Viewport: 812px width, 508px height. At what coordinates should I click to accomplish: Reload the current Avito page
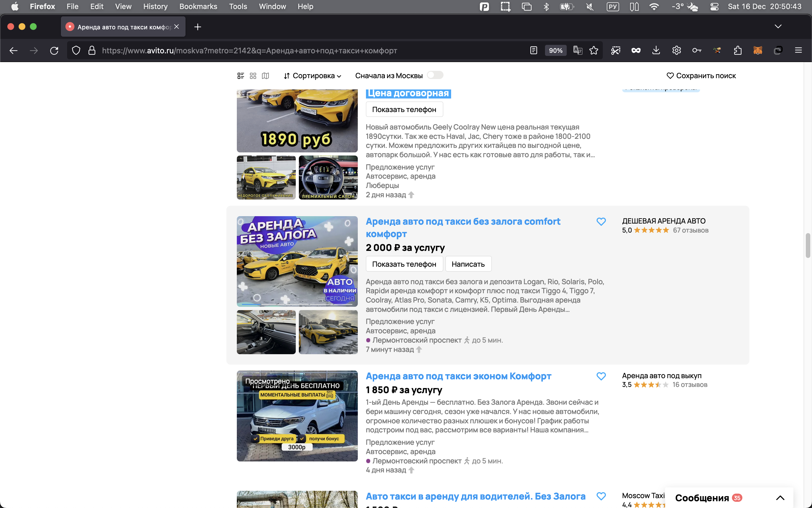click(x=54, y=51)
